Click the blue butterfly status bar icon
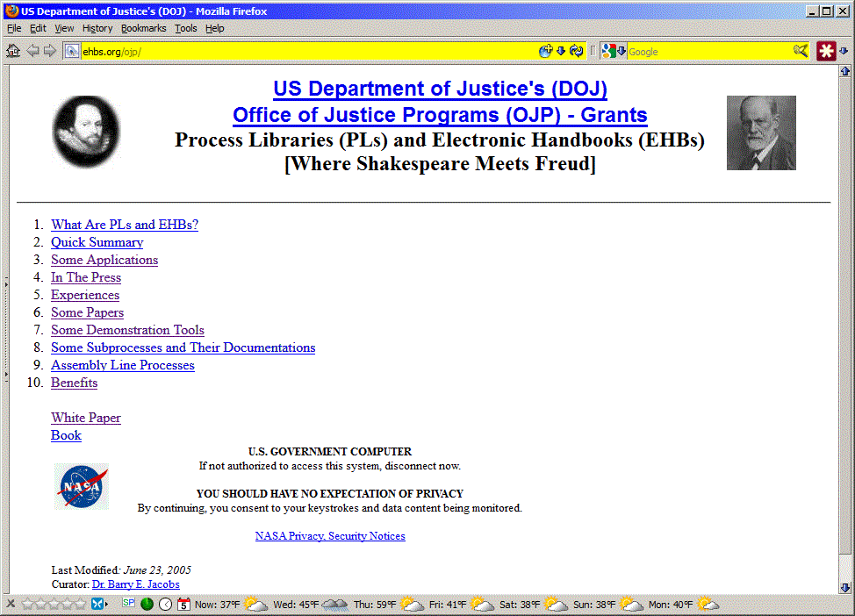Image resolution: width=855 pixels, height=616 pixels. pos(97,604)
